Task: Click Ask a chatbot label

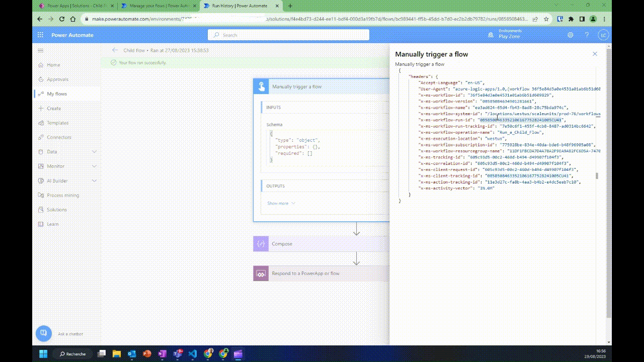Action: (x=70, y=334)
